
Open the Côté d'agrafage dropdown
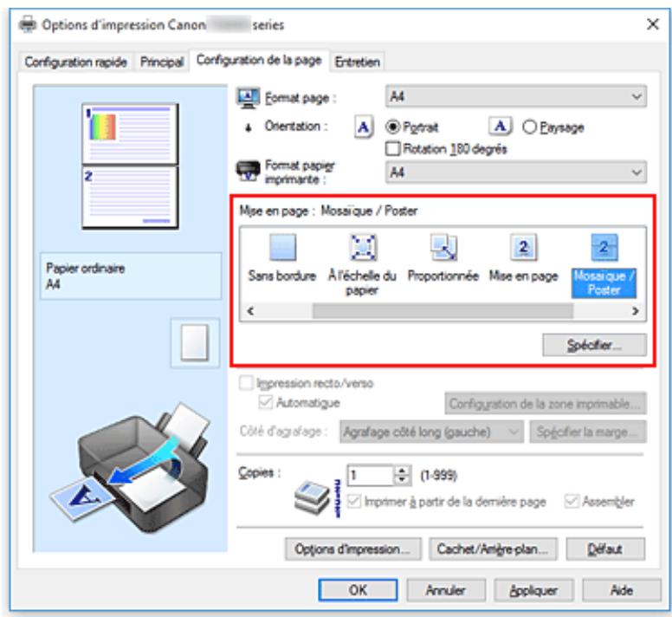(x=431, y=432)
